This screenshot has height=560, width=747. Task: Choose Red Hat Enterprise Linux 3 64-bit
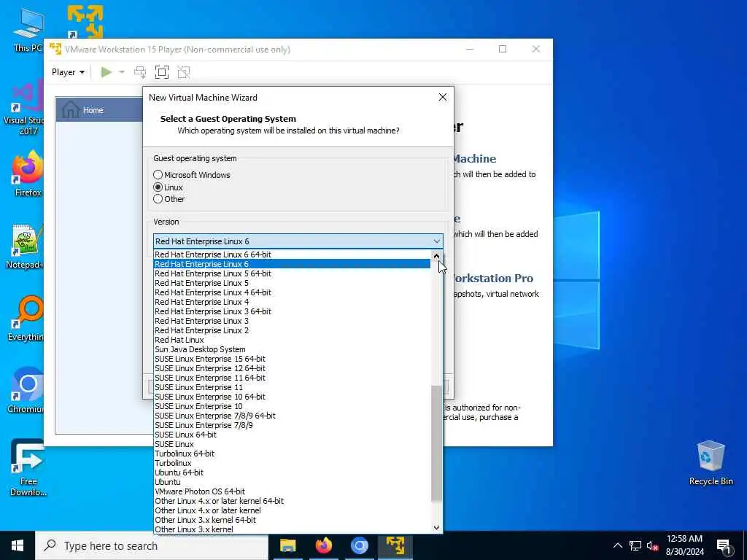(293, 311)
